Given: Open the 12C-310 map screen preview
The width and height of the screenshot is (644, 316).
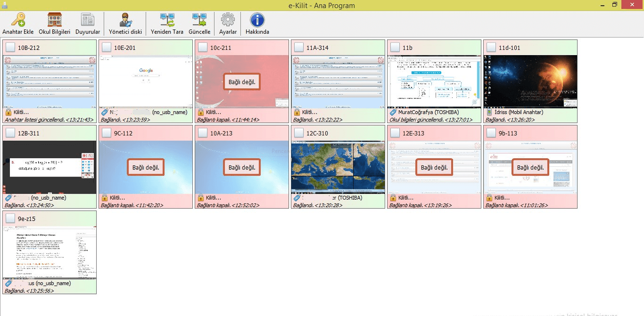Looking at the screenshot, I should 338,167.
